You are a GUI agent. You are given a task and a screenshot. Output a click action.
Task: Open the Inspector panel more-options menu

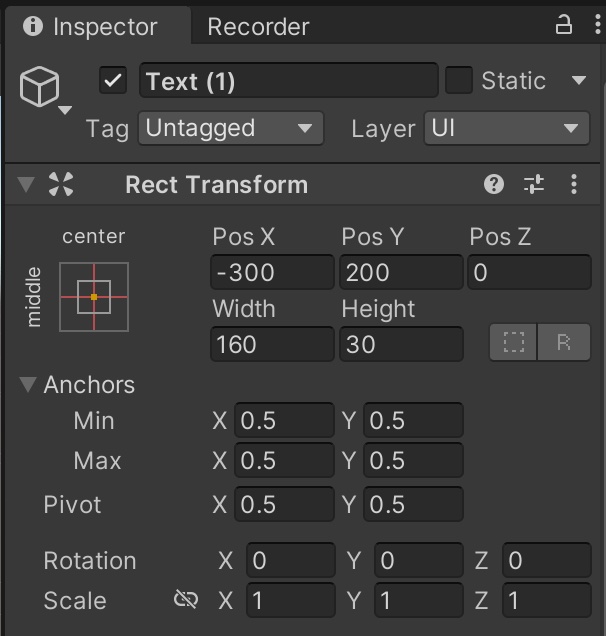tap(593, 25)
